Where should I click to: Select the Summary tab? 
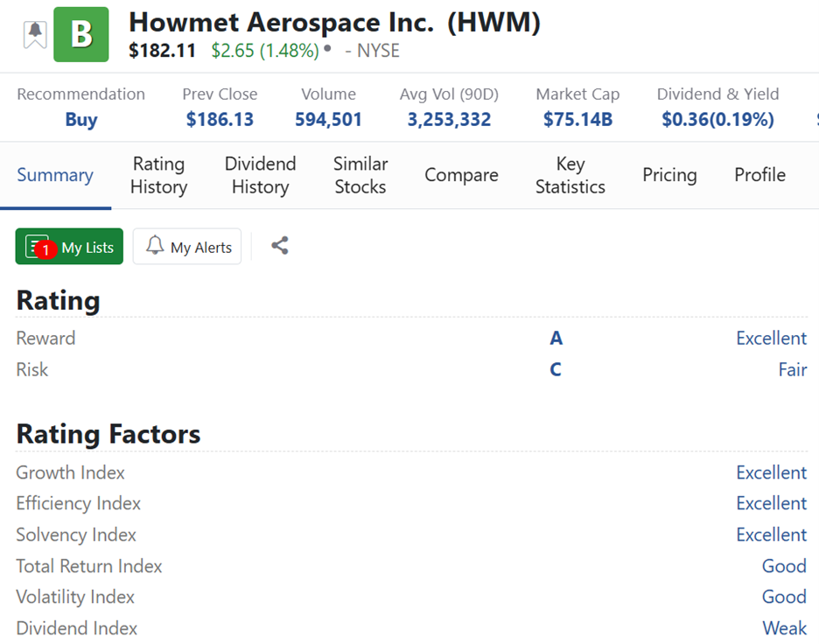tap(55, 175)
